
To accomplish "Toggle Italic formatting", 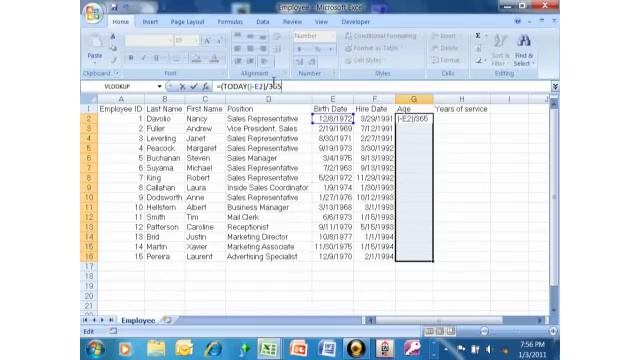I will pos(143,59).
